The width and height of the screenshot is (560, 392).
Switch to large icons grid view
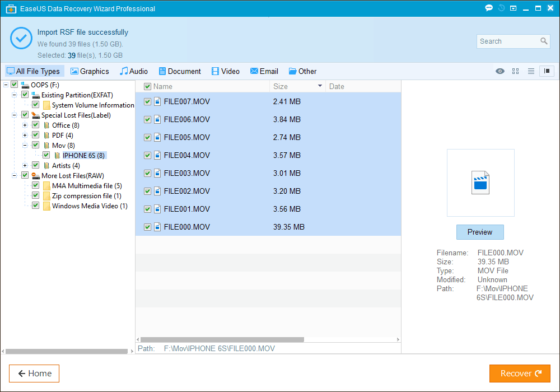tap(515, 71)
